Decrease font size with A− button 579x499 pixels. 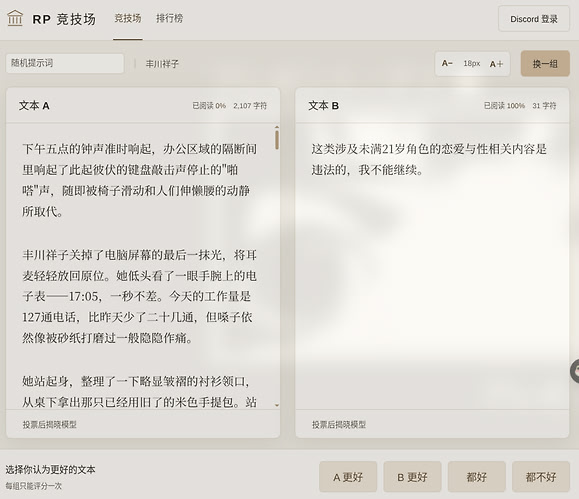(x=447, y=64)
